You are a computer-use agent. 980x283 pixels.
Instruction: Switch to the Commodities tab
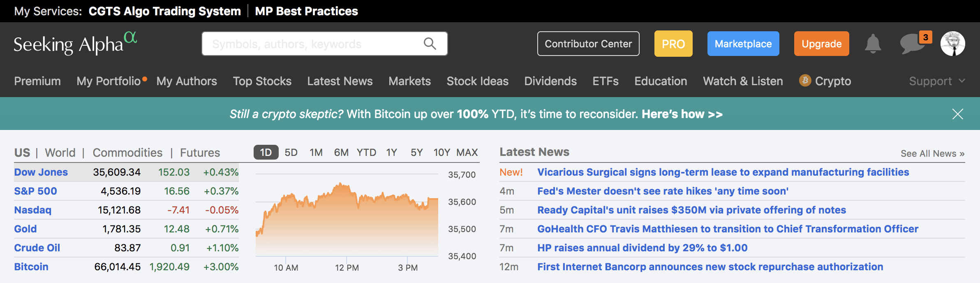tap(127, 153)
